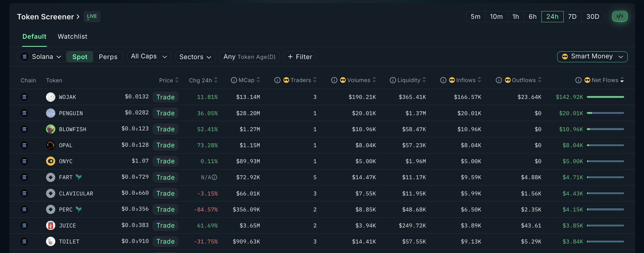Screen dimensions: 644x253
Task: Select the Spot market toggle
Action: pos(80,57)
